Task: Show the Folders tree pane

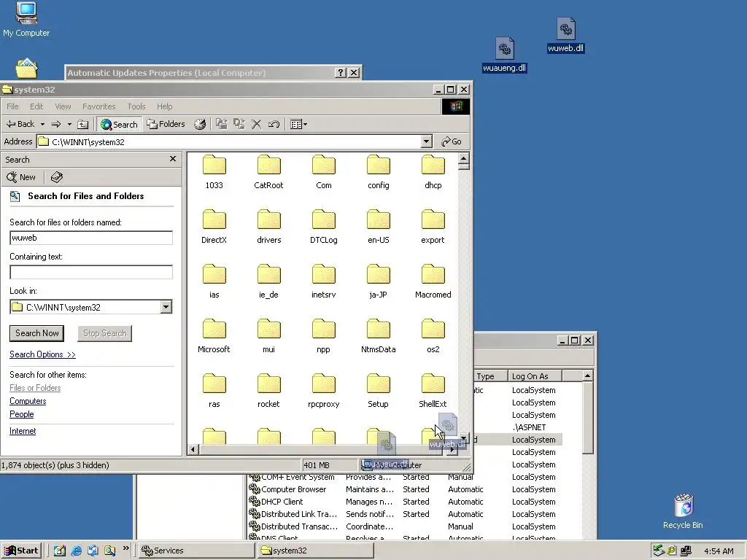Action: tap(166, 124)
